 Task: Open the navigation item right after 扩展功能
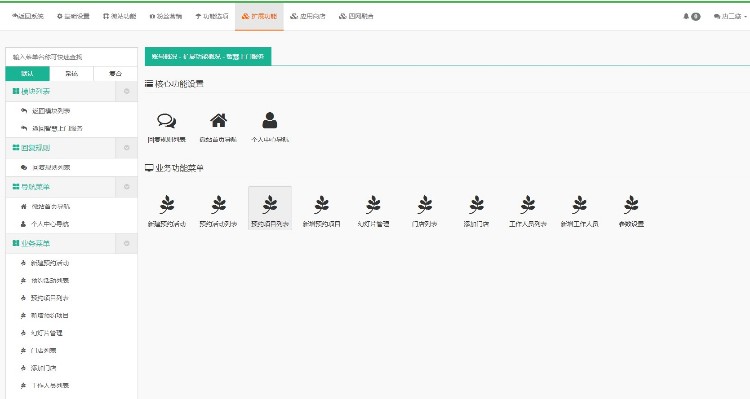pos(308,16)
